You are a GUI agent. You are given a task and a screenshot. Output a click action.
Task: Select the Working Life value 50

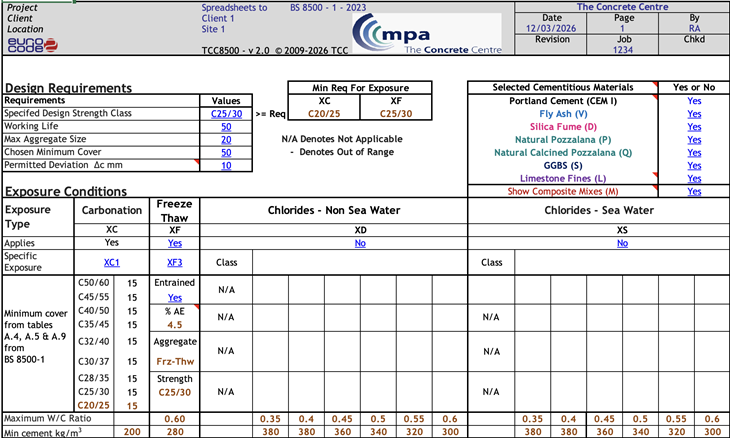226,127
